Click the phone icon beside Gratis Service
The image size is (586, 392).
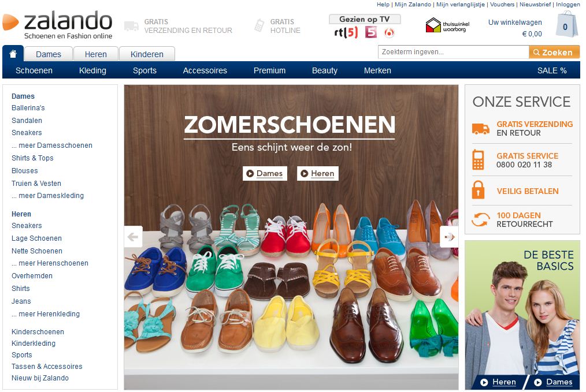click(478, 160)
